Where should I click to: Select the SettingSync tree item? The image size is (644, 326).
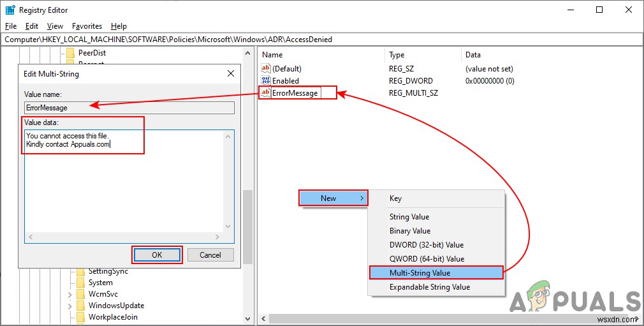108,272
